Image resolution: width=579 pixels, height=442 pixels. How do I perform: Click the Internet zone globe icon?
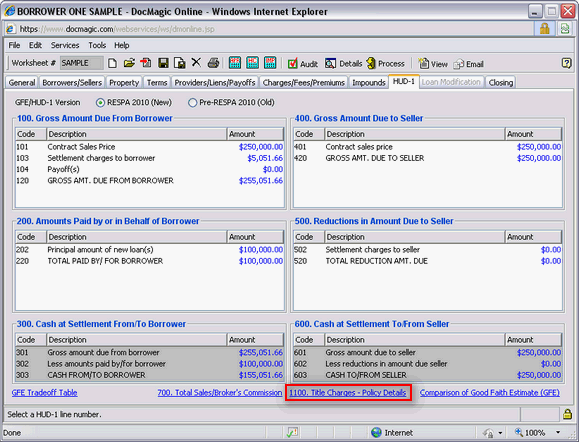376,432
